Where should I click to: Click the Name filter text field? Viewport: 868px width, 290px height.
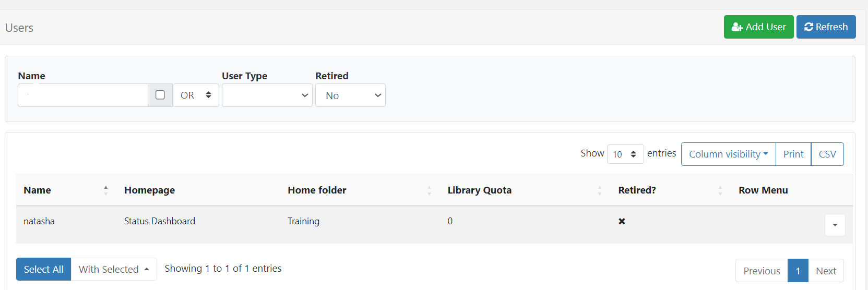(x=83, y=95)
